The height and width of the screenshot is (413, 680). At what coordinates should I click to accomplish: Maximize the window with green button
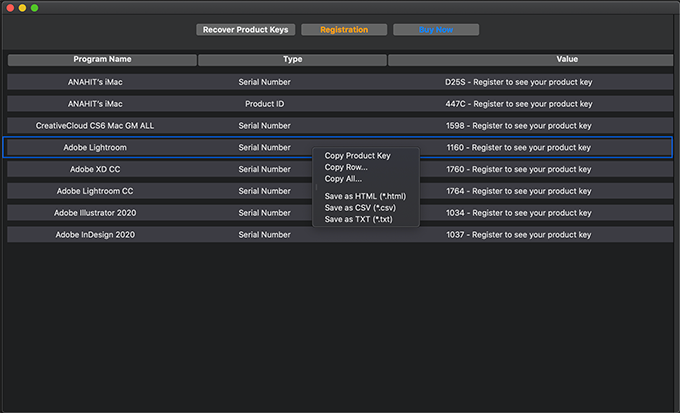tap(34, 8)
